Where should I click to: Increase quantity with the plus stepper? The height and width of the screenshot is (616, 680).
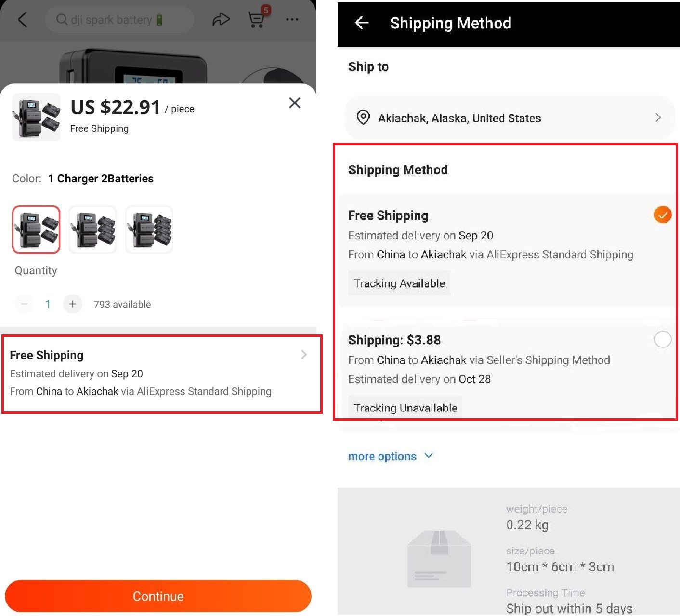[72, 304]
